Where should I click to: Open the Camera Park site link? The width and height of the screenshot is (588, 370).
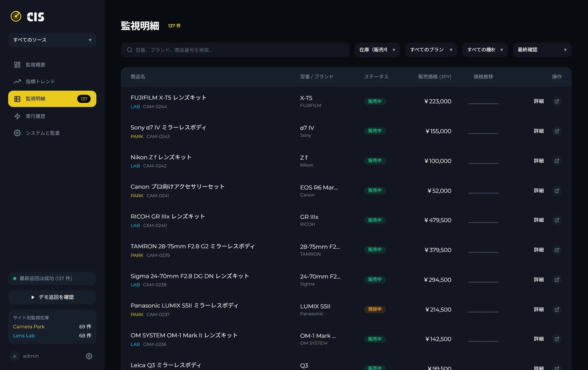[29, 326]
